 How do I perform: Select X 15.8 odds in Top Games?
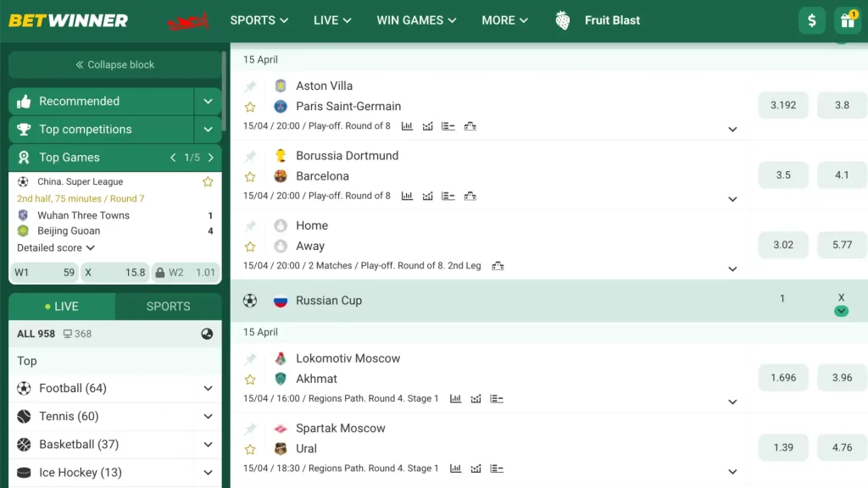[114, 272]
